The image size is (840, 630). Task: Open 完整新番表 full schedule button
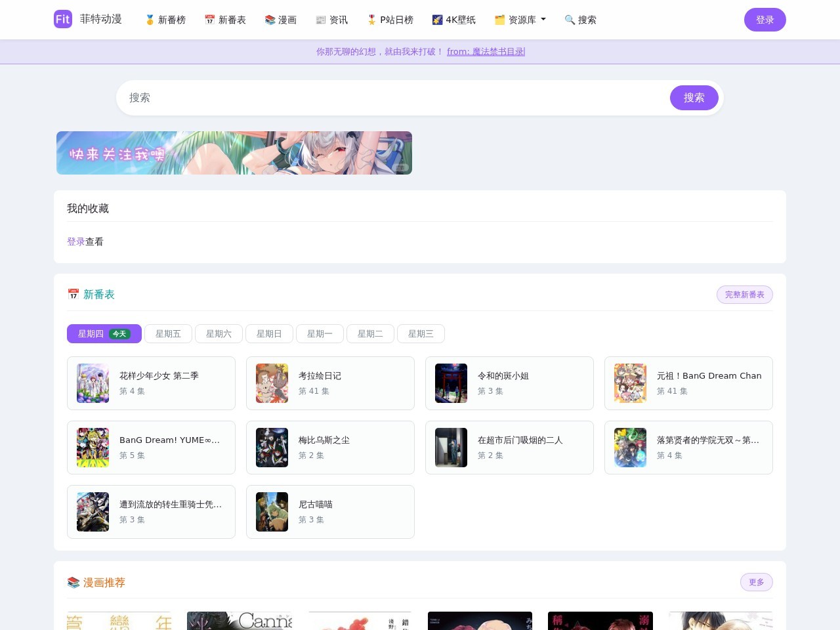coord(744,295)
